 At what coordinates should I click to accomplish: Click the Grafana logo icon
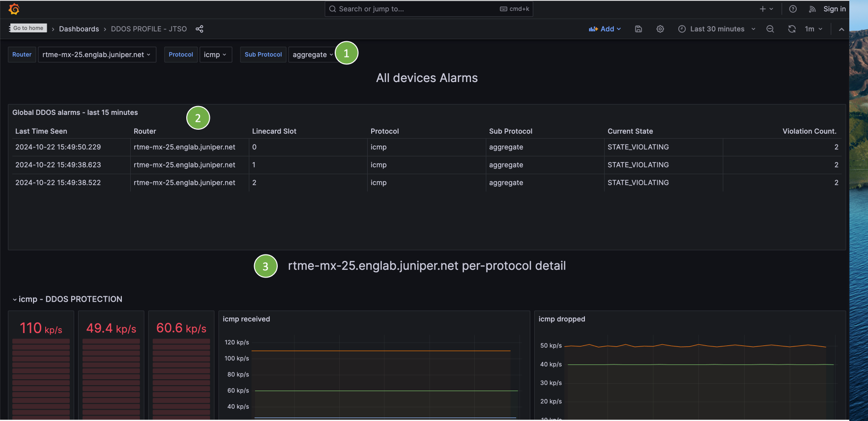point(14,9)
